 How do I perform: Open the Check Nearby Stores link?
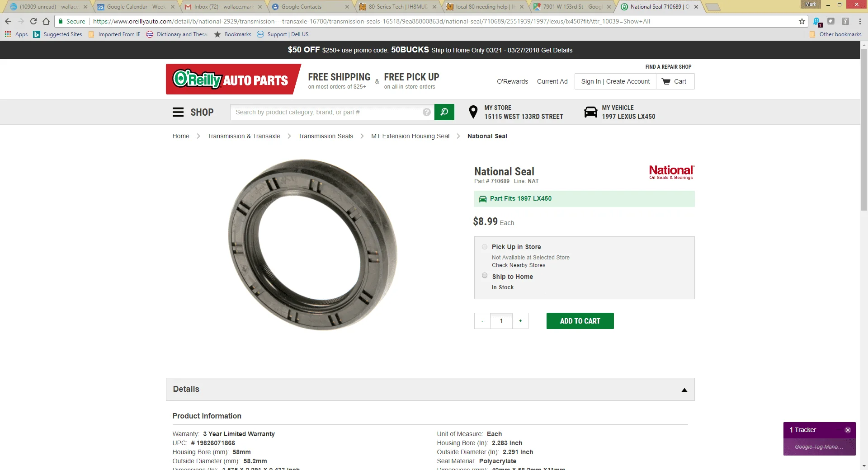pos(518,265)
